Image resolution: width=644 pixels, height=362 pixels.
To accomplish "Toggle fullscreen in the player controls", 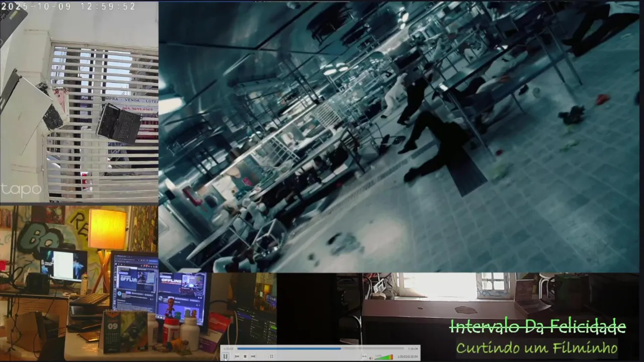I will 272,356.
